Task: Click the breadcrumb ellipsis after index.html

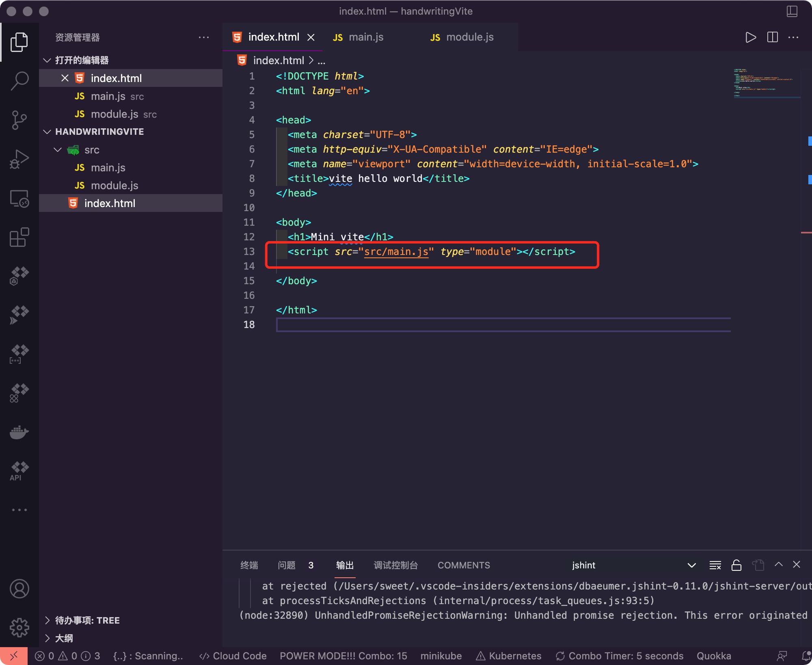Action: click(322, 60)
